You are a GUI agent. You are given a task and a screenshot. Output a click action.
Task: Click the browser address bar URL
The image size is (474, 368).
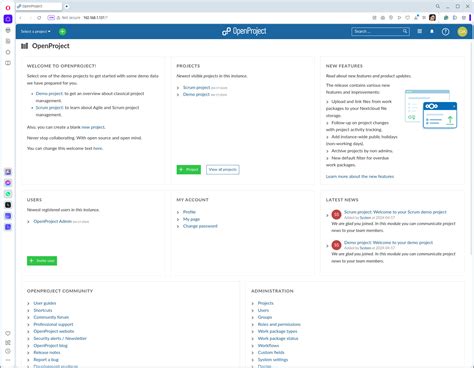[95, 18]
